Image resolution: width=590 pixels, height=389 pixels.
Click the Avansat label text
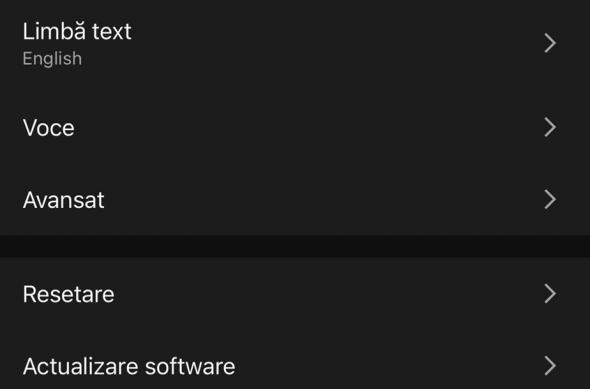pos(63,200)
